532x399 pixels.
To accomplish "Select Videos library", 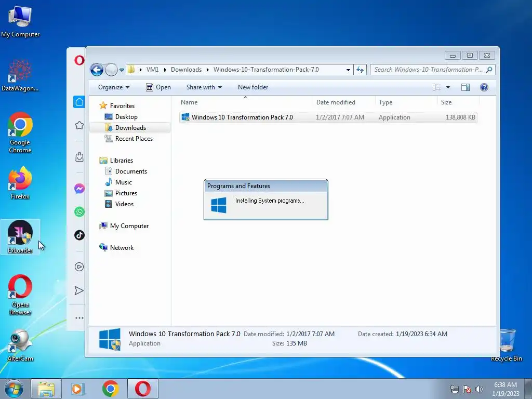I will click(x=119, y=204).
